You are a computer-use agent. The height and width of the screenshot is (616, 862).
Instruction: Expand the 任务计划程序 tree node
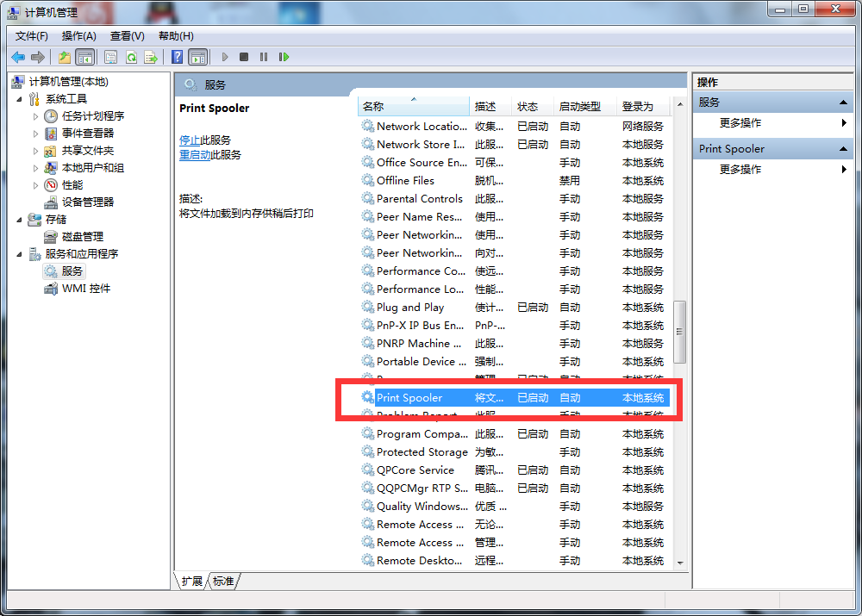pos(35,116)
